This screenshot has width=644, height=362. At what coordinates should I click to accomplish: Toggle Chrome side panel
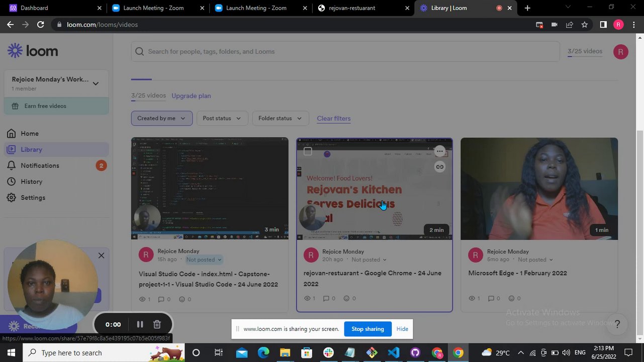click(x=603, y=25)
